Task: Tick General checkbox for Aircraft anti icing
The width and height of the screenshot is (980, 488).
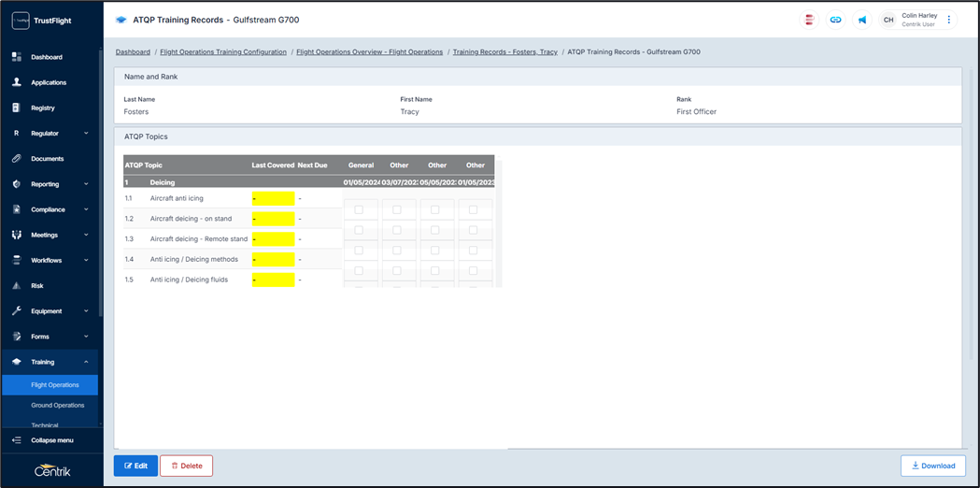Action: pyautogui.click(x=359, y=209)
